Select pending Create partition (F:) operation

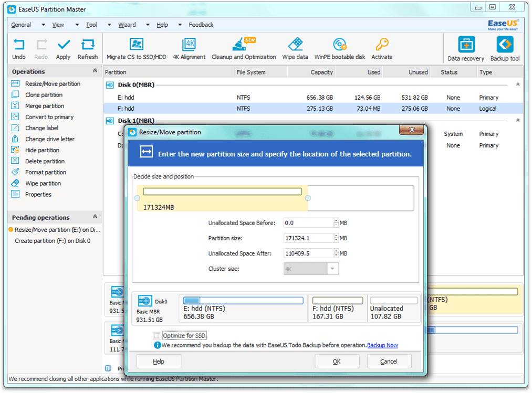53,241
